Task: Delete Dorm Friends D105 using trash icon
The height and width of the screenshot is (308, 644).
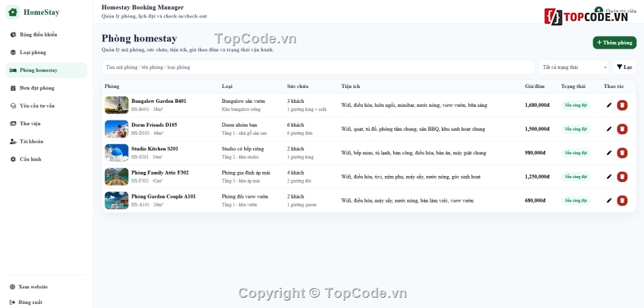Action: pyautogui.click(x=622, y=129)
